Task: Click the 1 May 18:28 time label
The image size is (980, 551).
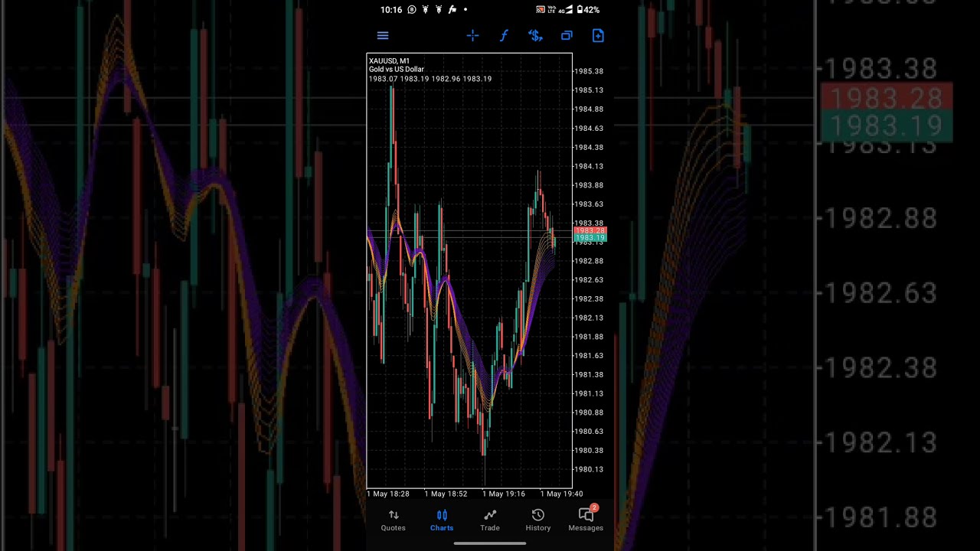Action: (388, 494)
